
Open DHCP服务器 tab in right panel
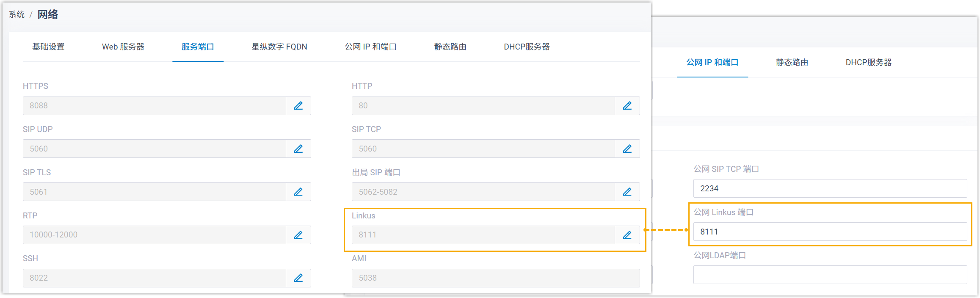[x=868, y=63]
